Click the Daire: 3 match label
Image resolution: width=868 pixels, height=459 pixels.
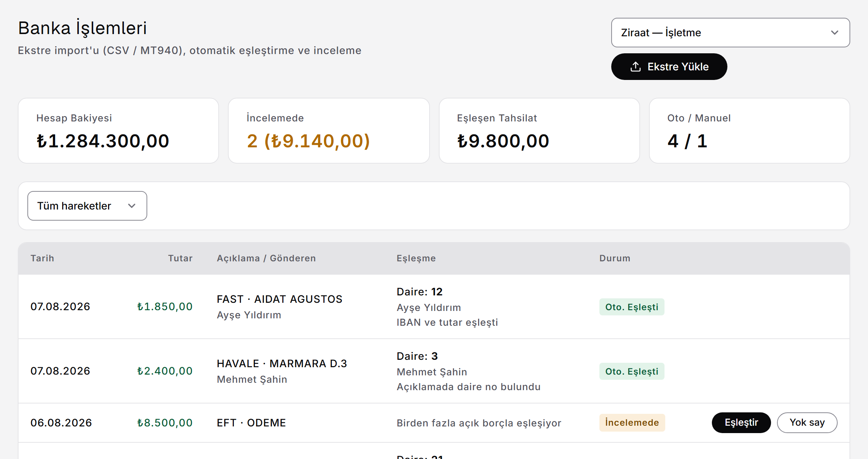(x=417, y=356)
